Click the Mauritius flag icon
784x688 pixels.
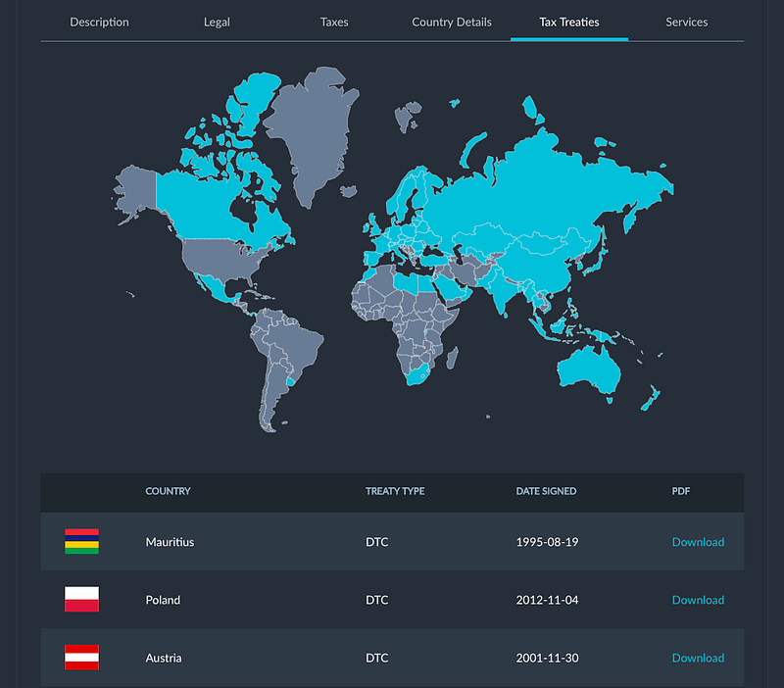tap(81, 542)
